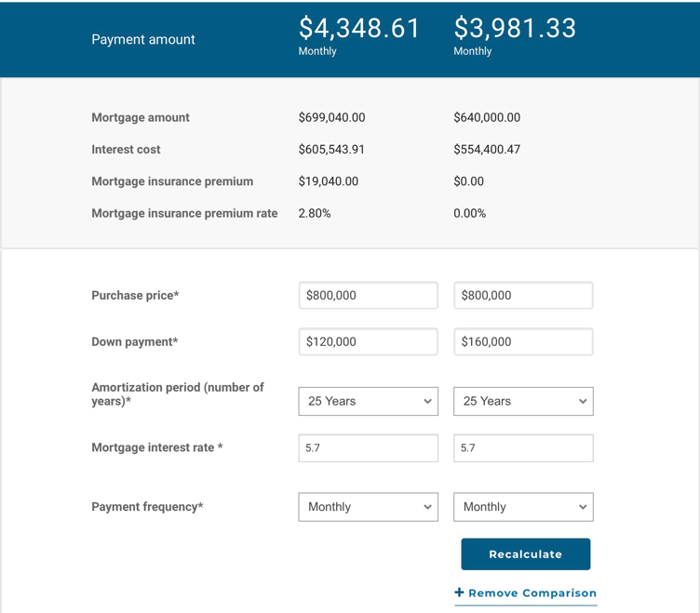Open first amortization period dropdown

(x=368, y=402)
